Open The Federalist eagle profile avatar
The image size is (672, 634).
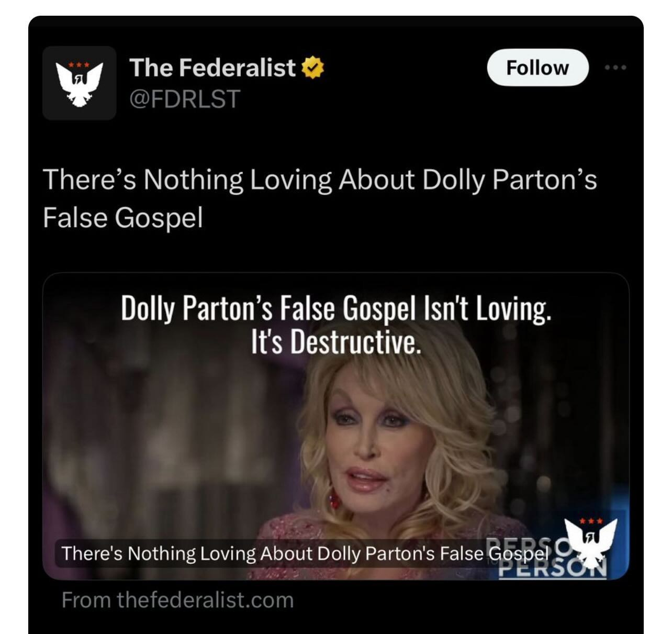80,83
